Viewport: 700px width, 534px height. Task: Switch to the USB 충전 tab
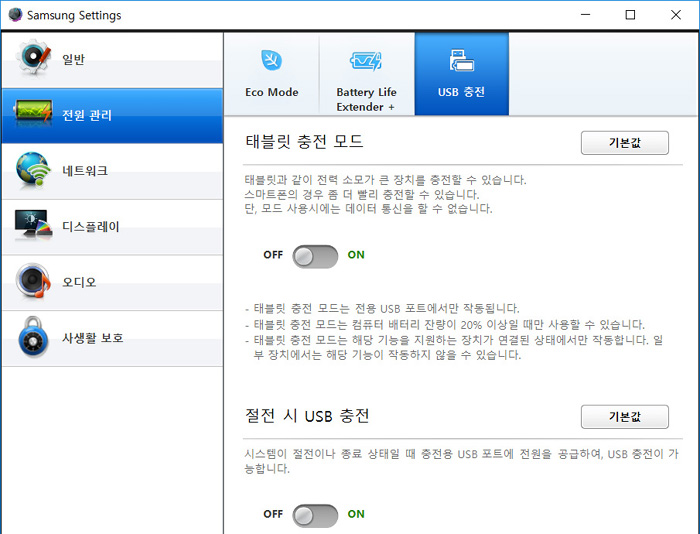(461, 74)
